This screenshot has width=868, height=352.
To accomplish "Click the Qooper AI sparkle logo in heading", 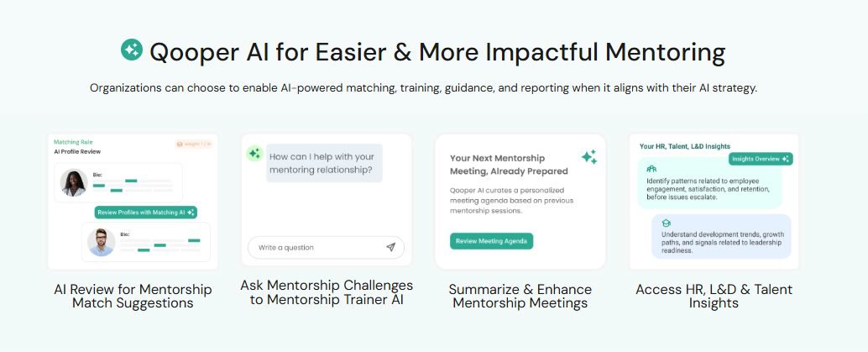I will [x=132, y=51].
